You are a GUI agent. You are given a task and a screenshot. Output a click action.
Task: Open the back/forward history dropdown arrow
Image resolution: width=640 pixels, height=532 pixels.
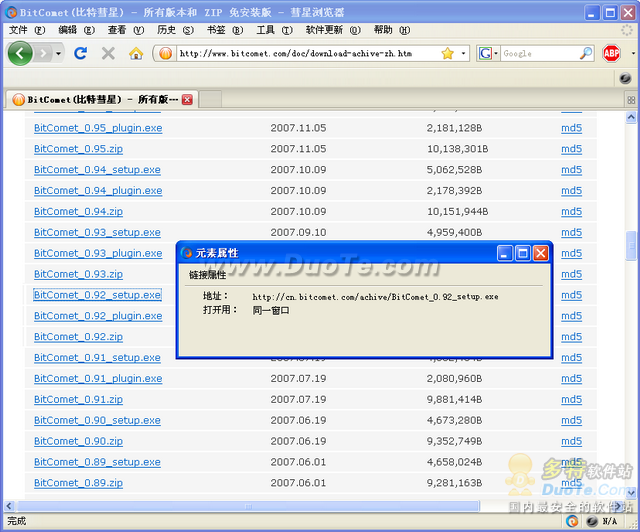(x=58, y=53)
